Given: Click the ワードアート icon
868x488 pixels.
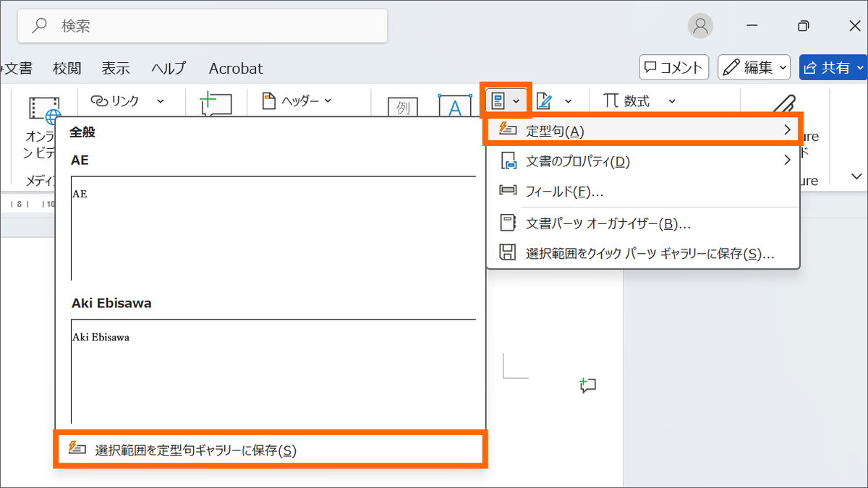Looking at the screenshot, I should (x=454, y=106).
